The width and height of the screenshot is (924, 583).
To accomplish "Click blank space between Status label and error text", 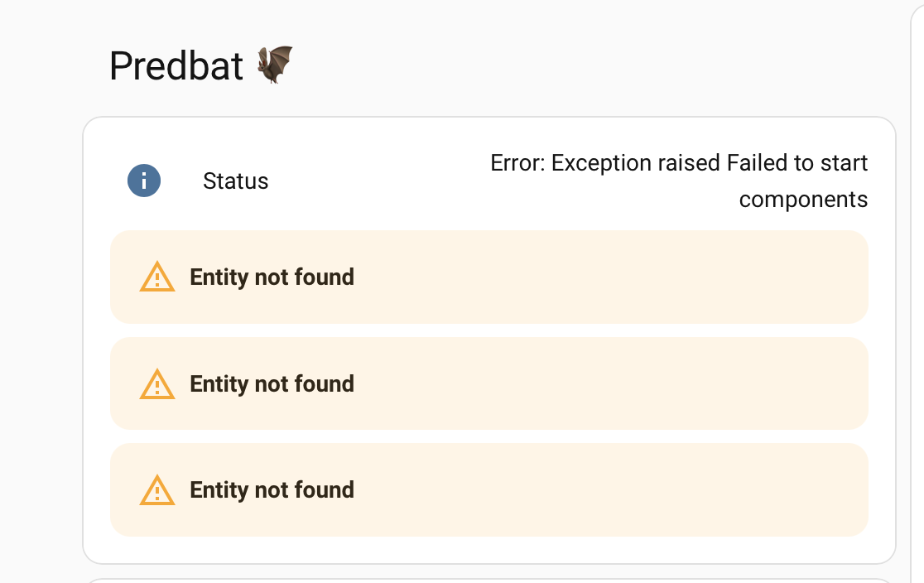I will point(378,181).
